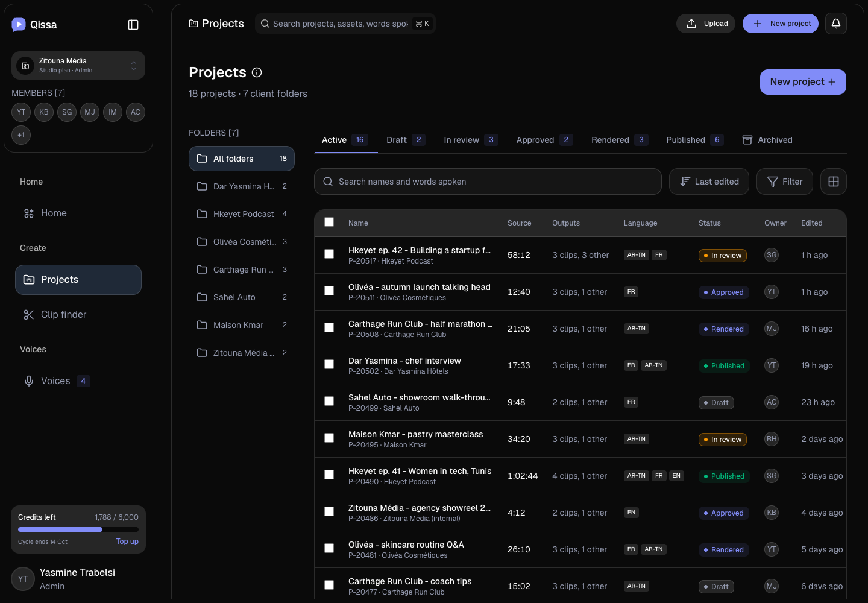The image size is (868, 603).
Task: Go to Clip finder in sidebar
Action: click(x=78, y=314)
